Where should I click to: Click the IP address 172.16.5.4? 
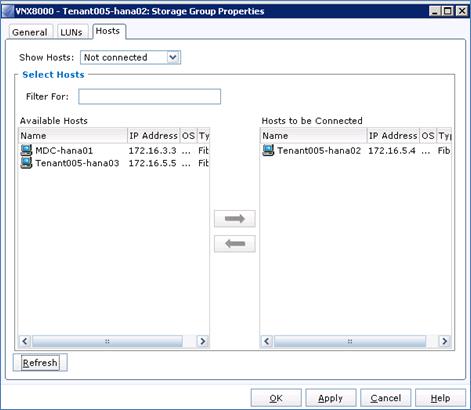[x=392, y=151]
